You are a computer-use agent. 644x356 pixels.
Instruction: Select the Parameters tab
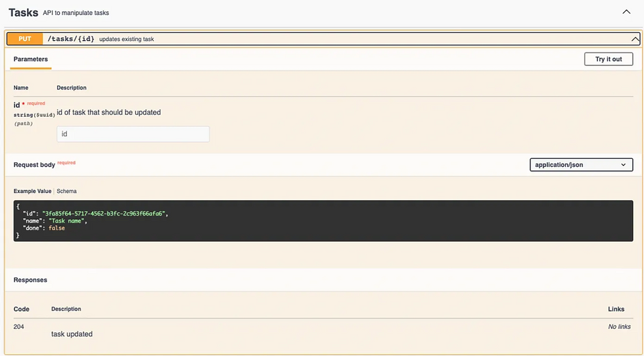pyautogui.click(x=31, y=59)
